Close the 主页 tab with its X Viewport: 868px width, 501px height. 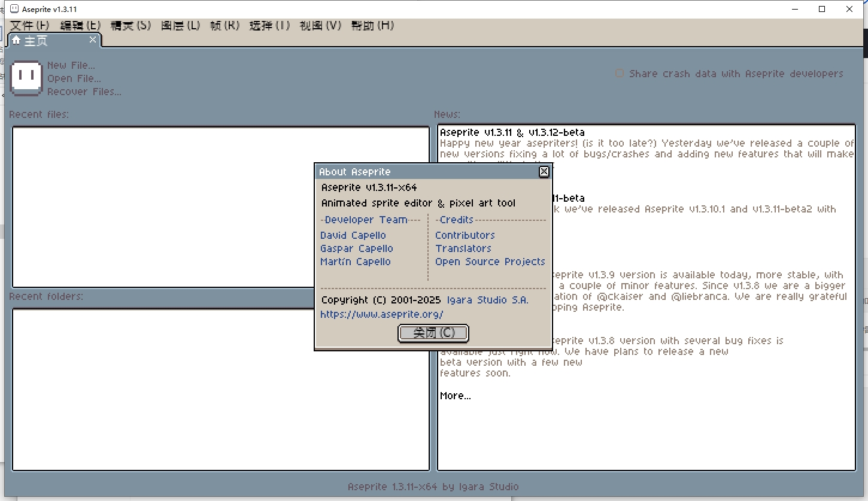pos(93,40)
